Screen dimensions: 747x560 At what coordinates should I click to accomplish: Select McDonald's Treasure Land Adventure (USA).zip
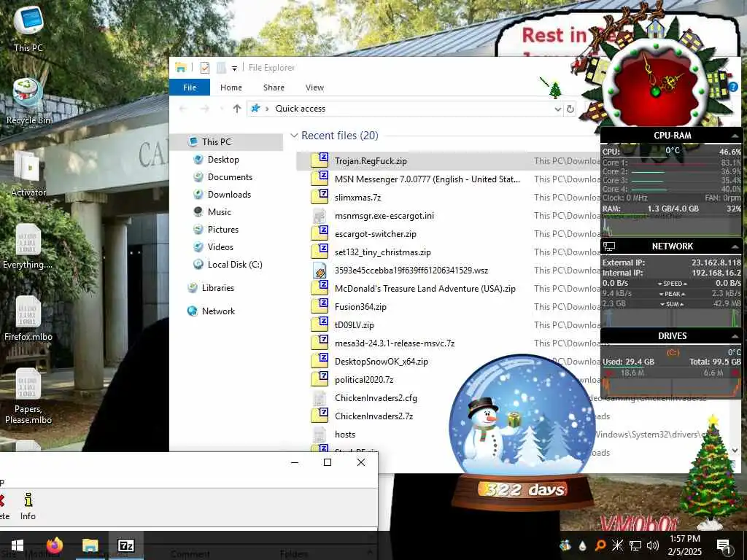click(425, 289)
